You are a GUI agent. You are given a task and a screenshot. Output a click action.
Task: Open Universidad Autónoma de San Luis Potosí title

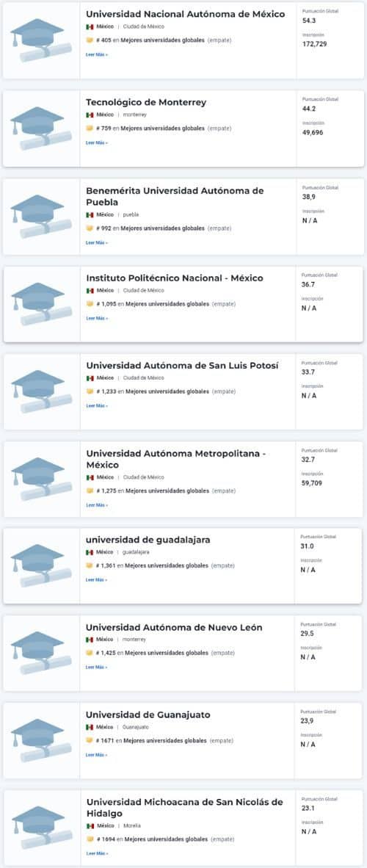(x=182, y=366)
